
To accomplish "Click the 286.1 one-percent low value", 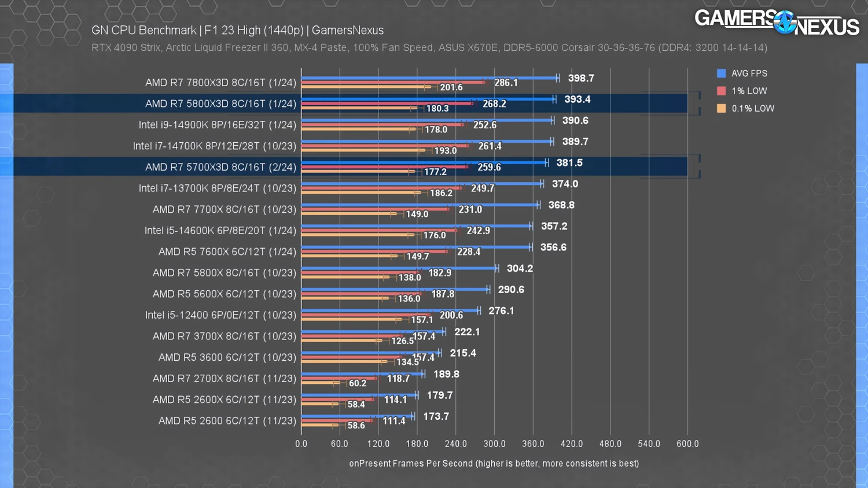I will click(506, 83).
